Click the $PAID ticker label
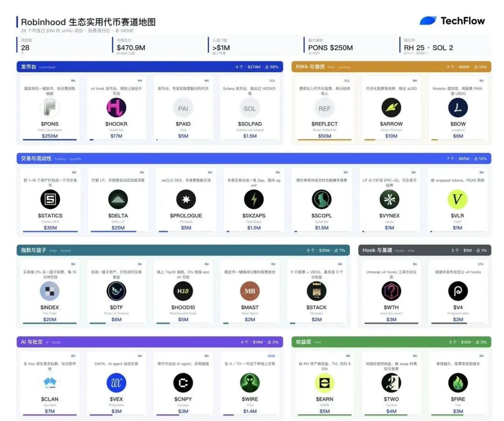 tap(183, 124)
